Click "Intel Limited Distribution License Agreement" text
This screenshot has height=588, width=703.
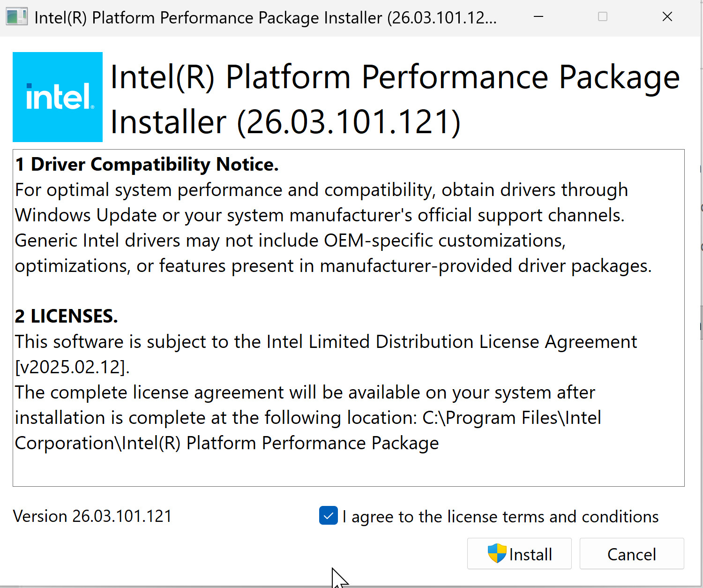click(x=451, y=342)
